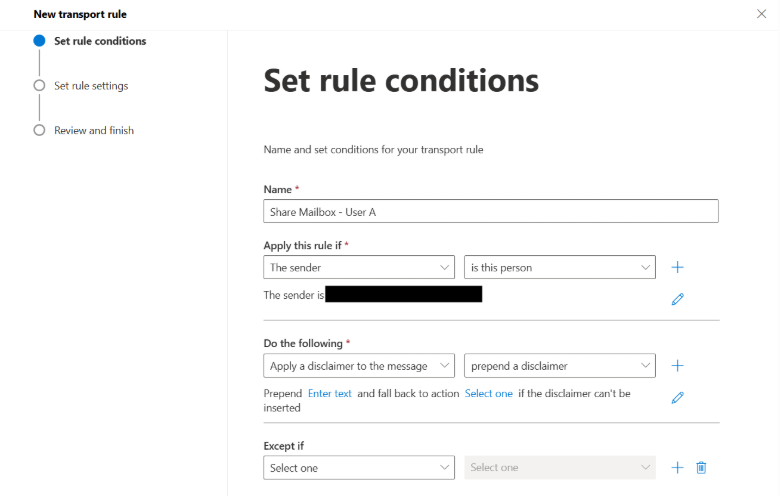The width and height of the screenshot is (780, 496).
Task: Click the fallback action 'Select one' link
Action: (489, 393)
